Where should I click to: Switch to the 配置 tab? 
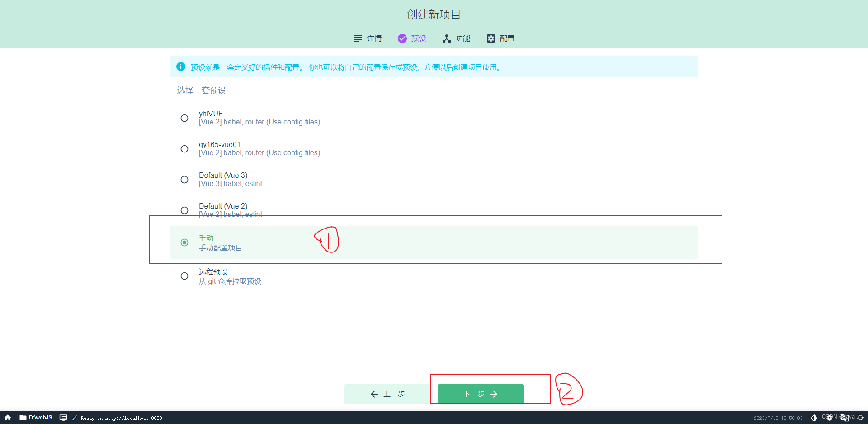[506, 38]
